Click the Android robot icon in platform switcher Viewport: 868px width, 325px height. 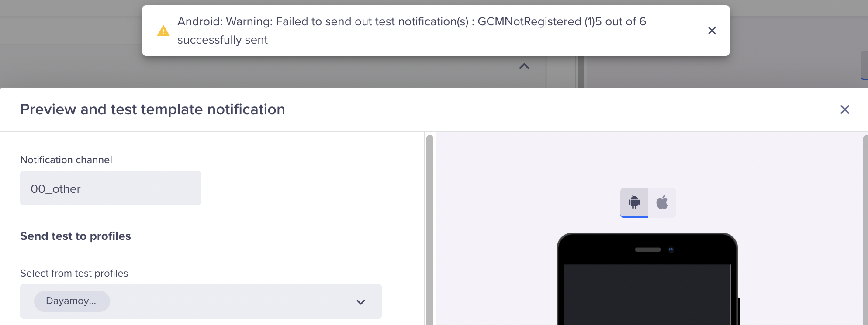tap(633, 202)
